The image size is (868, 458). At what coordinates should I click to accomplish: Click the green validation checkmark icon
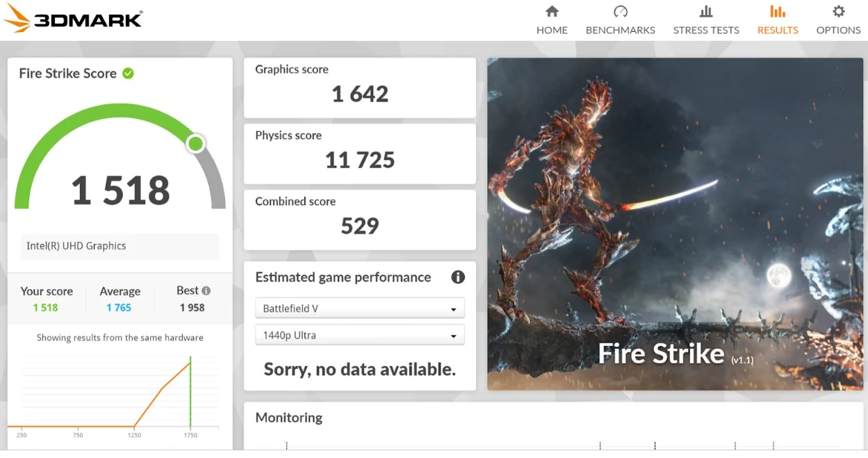coord(128,73)
